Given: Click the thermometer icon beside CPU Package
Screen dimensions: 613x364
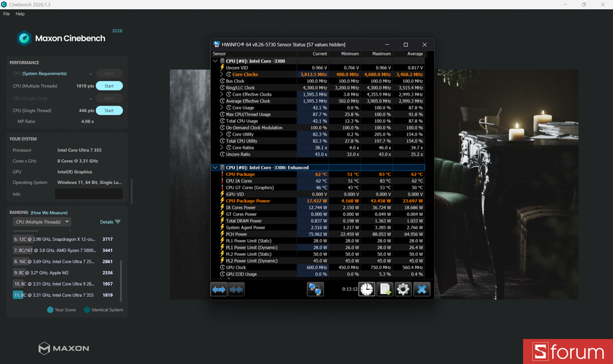Looking at the screenshot, I should pyautogui.click(x=222, y=174).
